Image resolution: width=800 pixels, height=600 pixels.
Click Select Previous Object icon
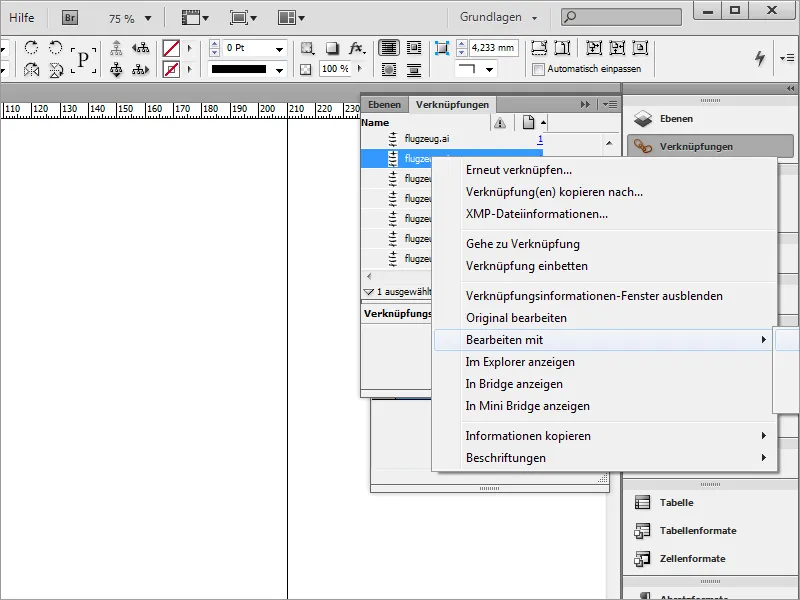140,48
